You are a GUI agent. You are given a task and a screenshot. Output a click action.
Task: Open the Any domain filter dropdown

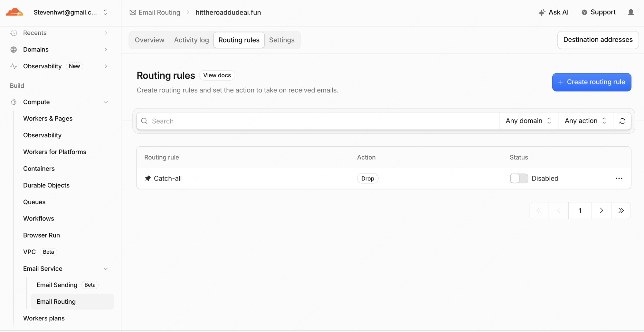tap(529, 121)
